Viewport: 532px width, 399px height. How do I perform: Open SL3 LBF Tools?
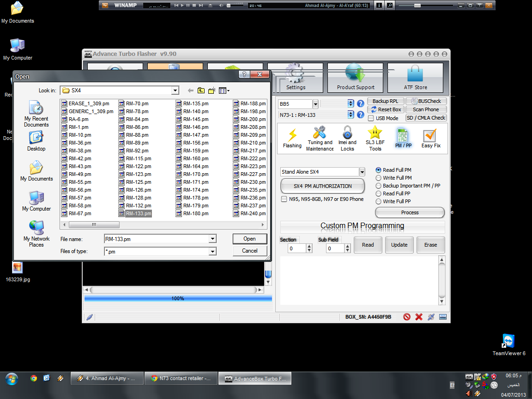pyautogui.click(x=375, y=139)
